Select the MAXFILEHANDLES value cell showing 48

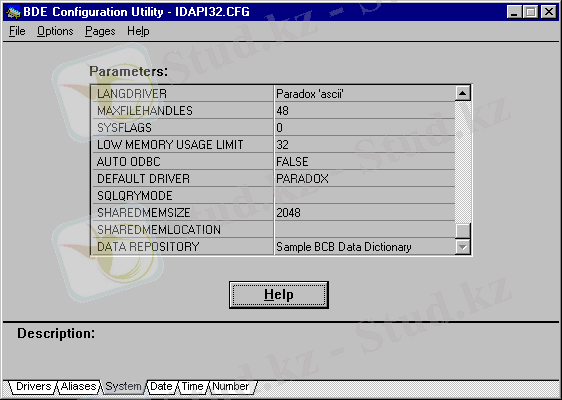tap(365, 110)
